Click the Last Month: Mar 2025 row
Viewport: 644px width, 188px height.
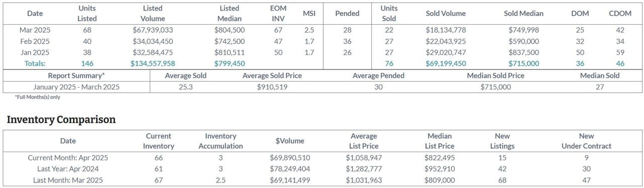point(323,180)
